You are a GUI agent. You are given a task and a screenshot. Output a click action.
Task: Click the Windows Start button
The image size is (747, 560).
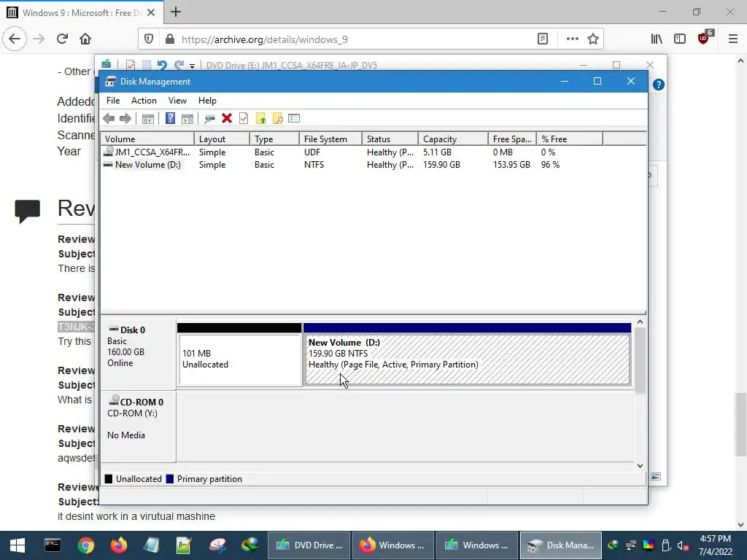click(x=18, y=545)
